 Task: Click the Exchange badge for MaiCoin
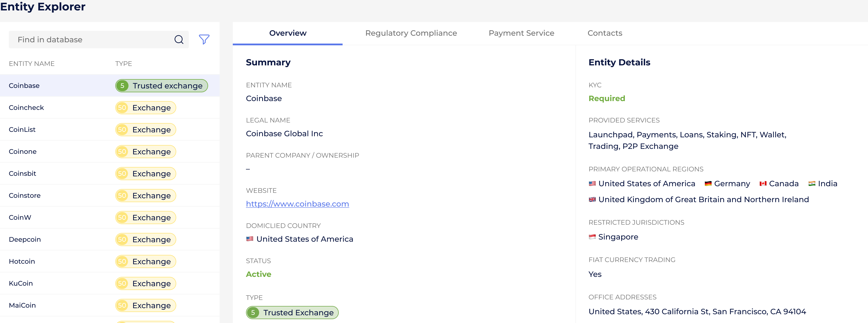pyautogui.click(x=145, y=305)
